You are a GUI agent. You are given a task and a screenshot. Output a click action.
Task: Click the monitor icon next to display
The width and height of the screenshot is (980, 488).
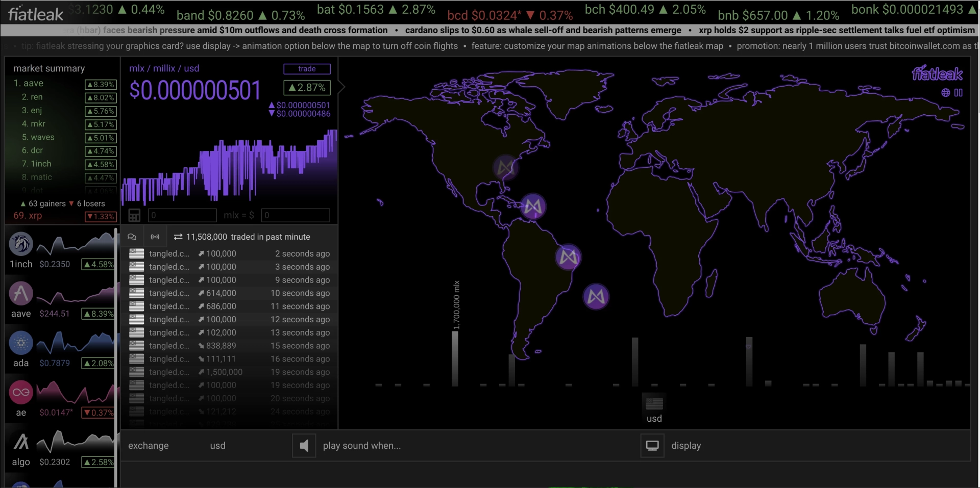point(652,446)
